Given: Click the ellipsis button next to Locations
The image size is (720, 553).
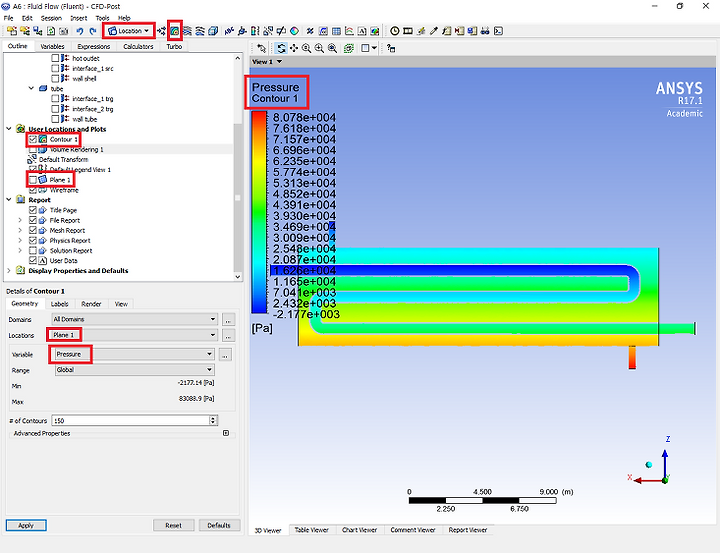Looking at the screenshot, I should coord(228,335).
